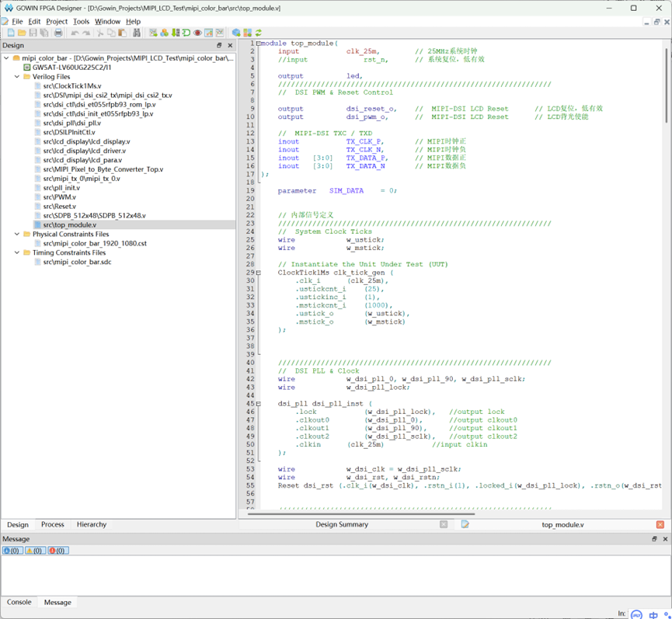Select src\lcd_display\lcd_driver.v file
The image size is (672, 619).
[x=85, y=151]
